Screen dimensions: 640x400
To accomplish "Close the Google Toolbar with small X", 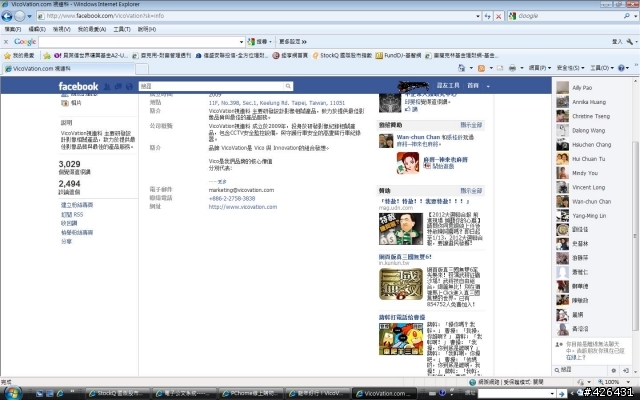I will point(6,42).
